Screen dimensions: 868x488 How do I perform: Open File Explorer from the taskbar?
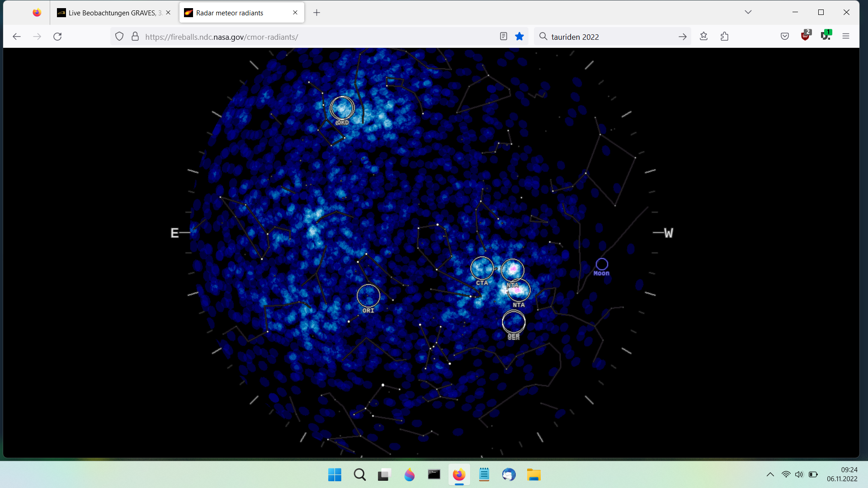click(533, 475)
